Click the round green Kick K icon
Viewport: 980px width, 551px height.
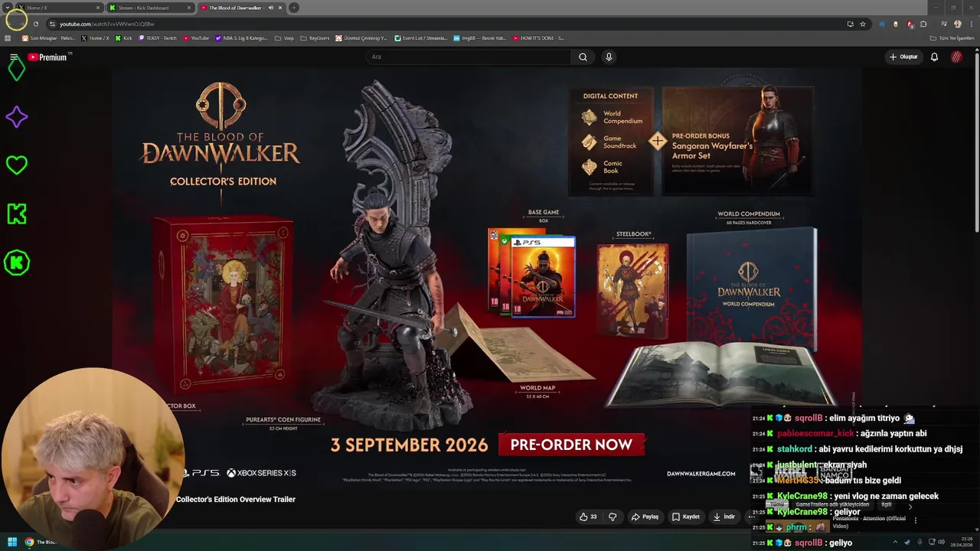[x=16, y=262]
